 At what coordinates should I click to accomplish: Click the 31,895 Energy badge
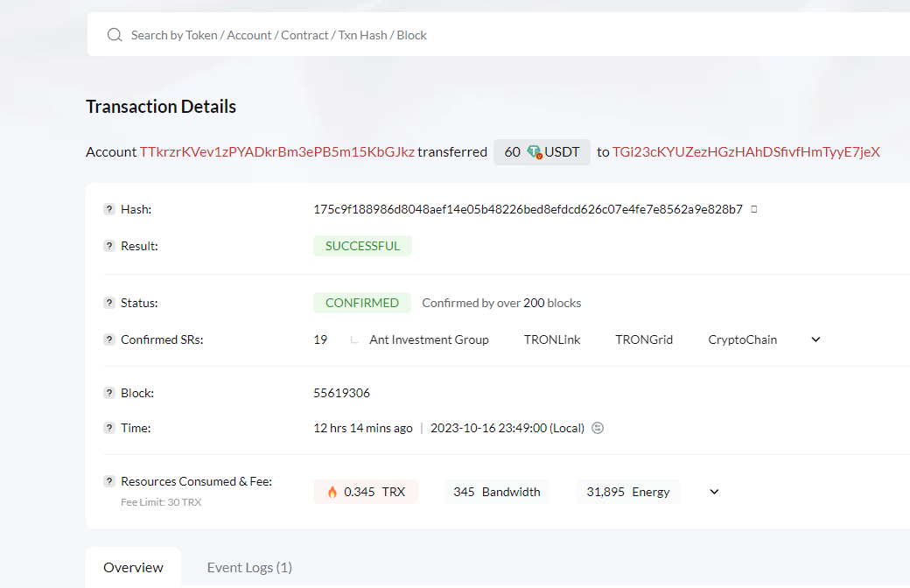tap(628, 492)
